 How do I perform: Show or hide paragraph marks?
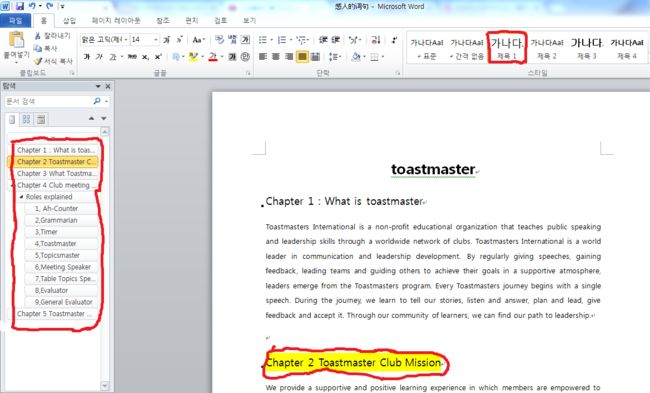coord(394,40)
